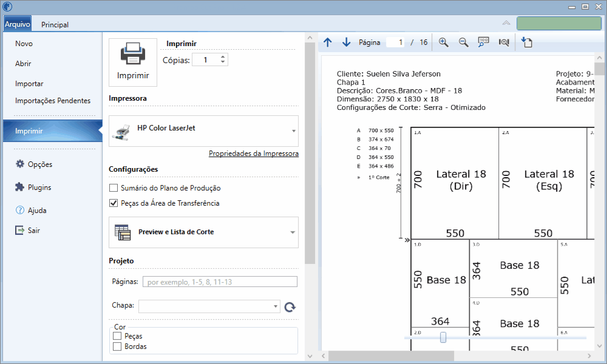Click the large Imprimir printer button

(133, 62)
